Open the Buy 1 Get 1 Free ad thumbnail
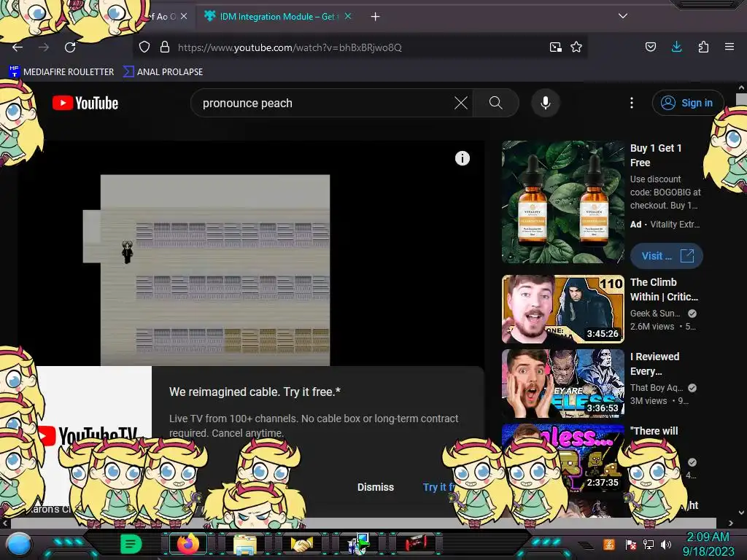 click(x=562, y=202)
